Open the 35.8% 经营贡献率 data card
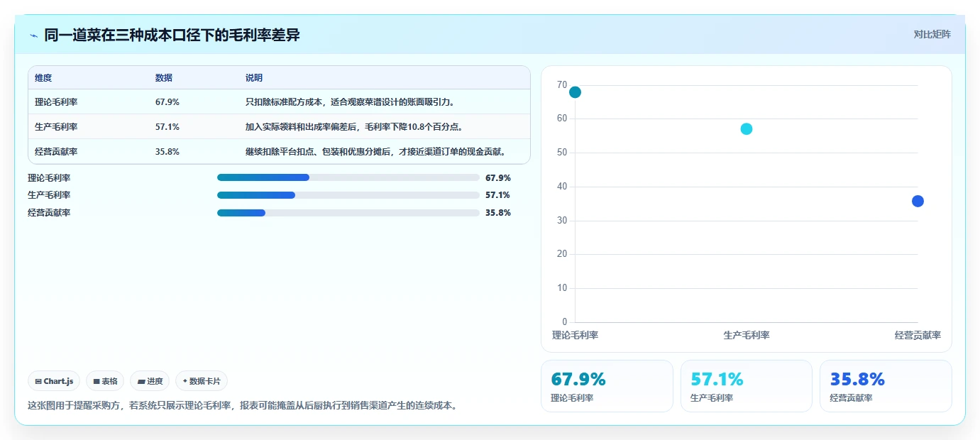 886,385
